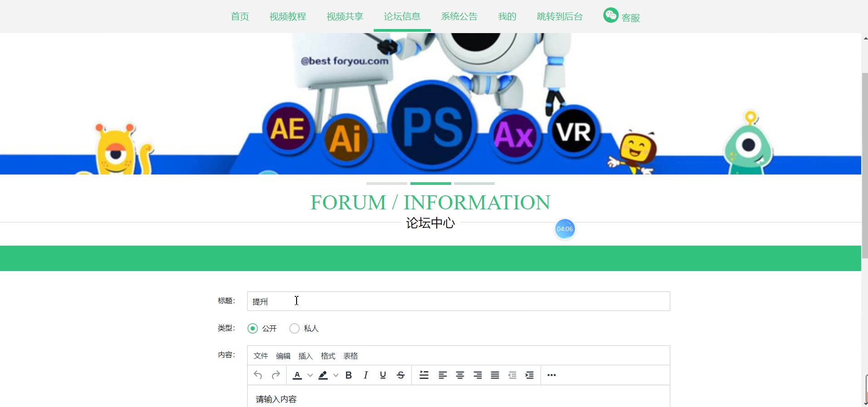Toggle strikethrough formatting
This screenshot has height=407, width=868.
(400, 375)
